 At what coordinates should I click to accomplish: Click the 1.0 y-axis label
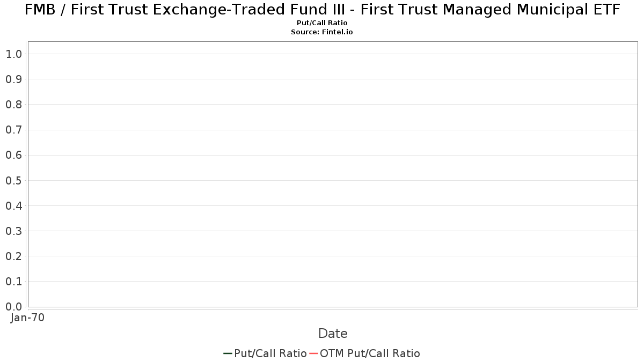(x=13, y=54)
